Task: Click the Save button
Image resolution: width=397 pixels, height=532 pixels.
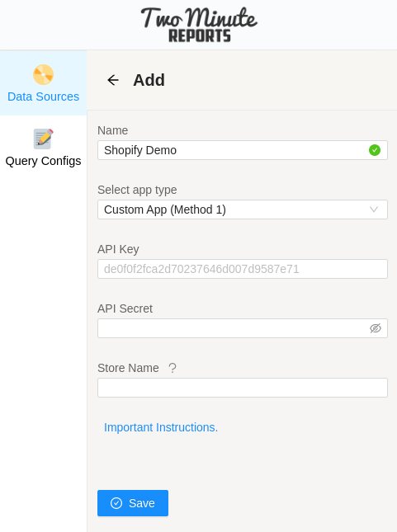Action: [x=133, y=503]
